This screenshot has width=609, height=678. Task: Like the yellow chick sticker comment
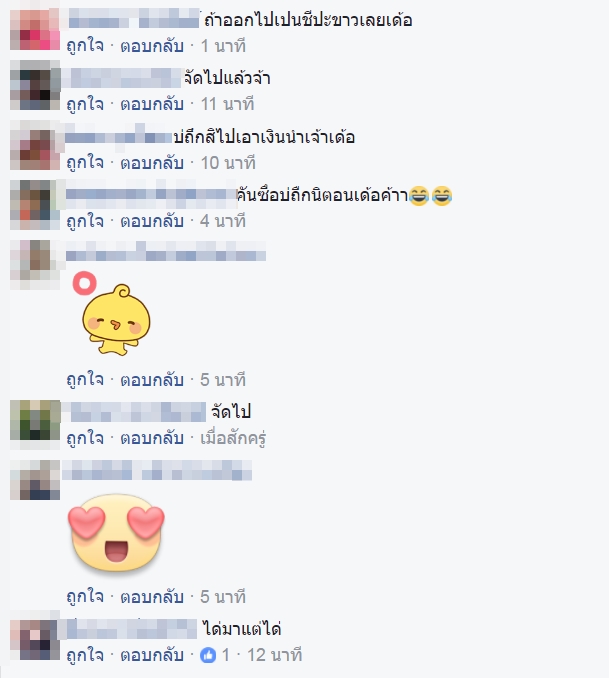85,380
